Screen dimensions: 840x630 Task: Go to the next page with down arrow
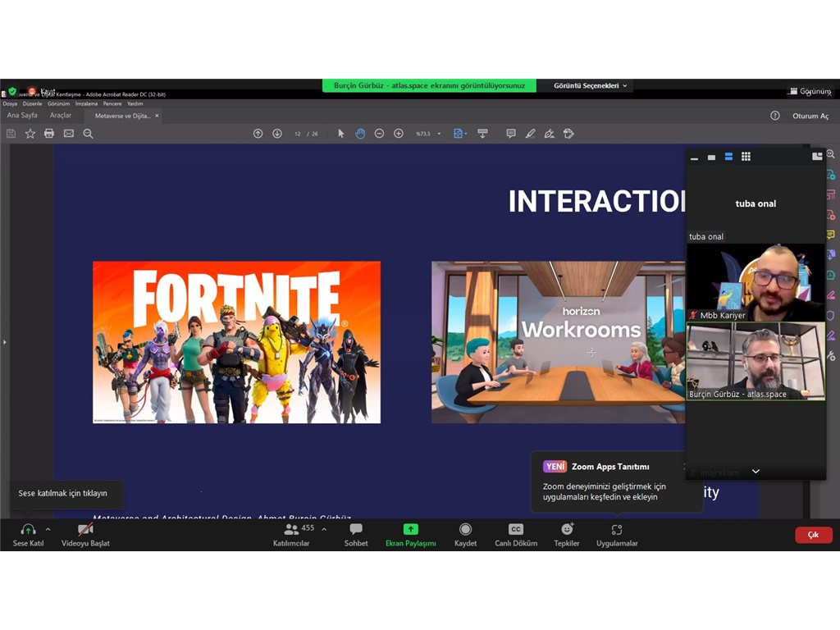[x=277, y=134]
